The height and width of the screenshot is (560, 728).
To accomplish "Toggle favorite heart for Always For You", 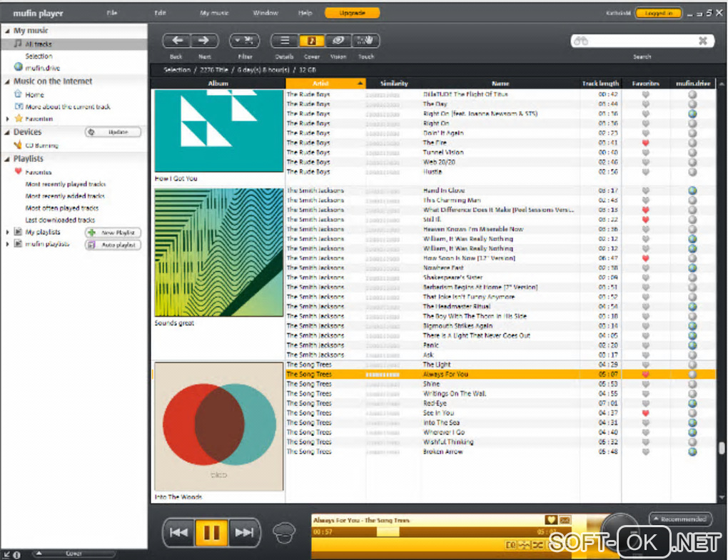I will [645, 375].
